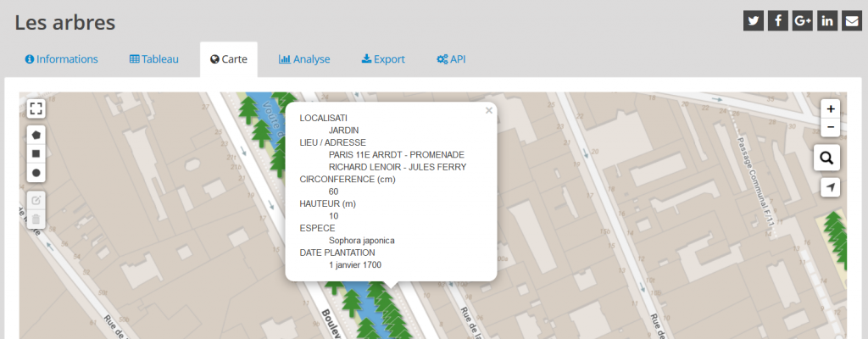Share via Google Plus icon
The image size is (868, 339).
pyautogui.click(x=802, y=22)
